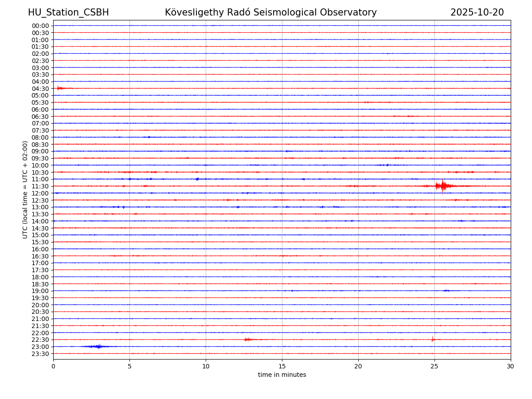Screen dimensions: 532x399
Task: Click the 06:30 row time label
Action: tap(40, 117)
